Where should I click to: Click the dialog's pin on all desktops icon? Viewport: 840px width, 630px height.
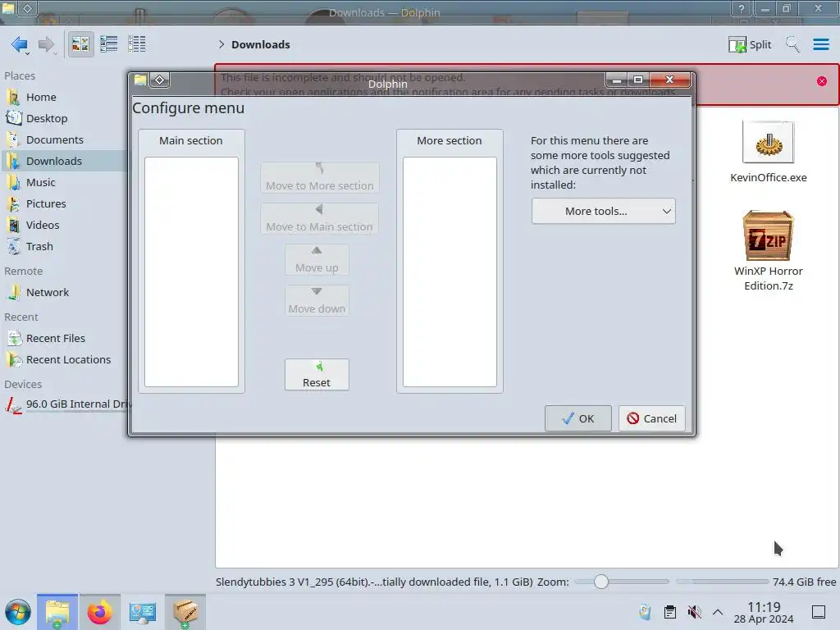[160, 80]
